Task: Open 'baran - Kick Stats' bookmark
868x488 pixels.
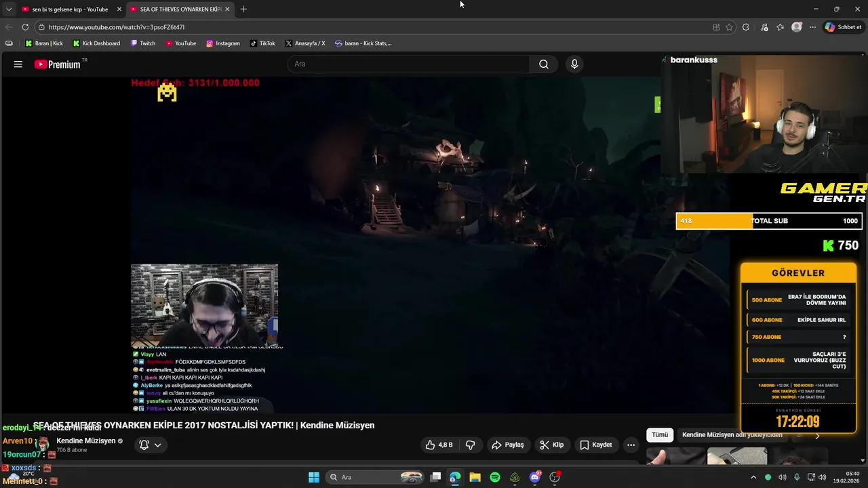Action: coord(363,43)
